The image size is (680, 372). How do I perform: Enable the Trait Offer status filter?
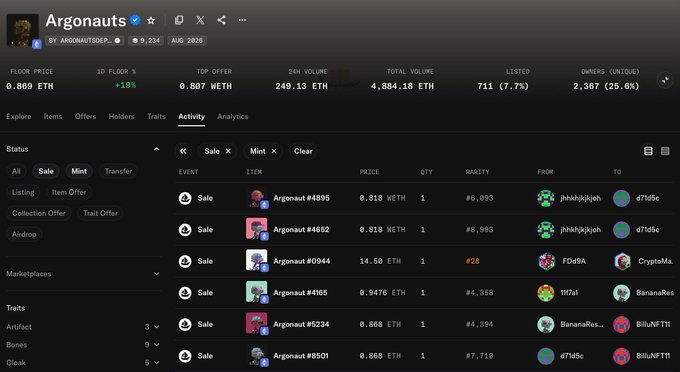(100, 213)
